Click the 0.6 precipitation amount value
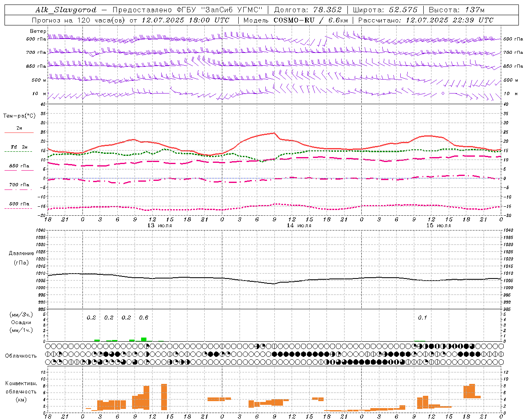The image size is (525, 420). tap(144, 318)
